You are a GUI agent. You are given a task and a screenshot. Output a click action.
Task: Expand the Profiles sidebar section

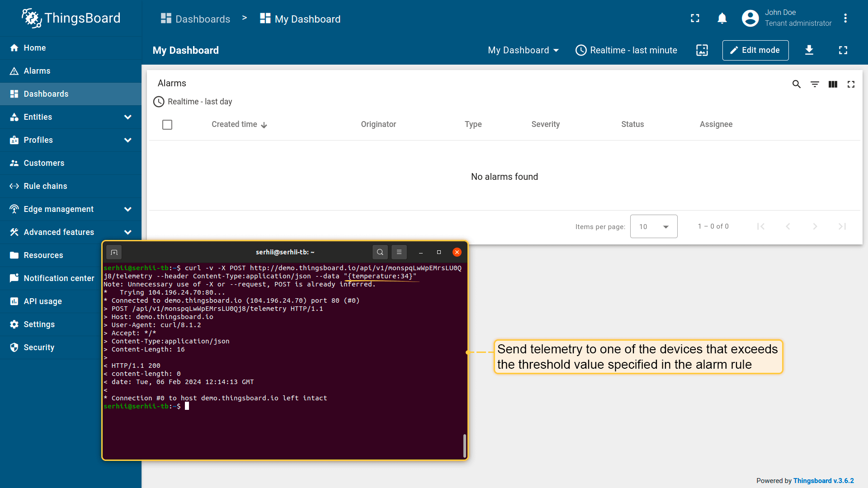(128, 140)
